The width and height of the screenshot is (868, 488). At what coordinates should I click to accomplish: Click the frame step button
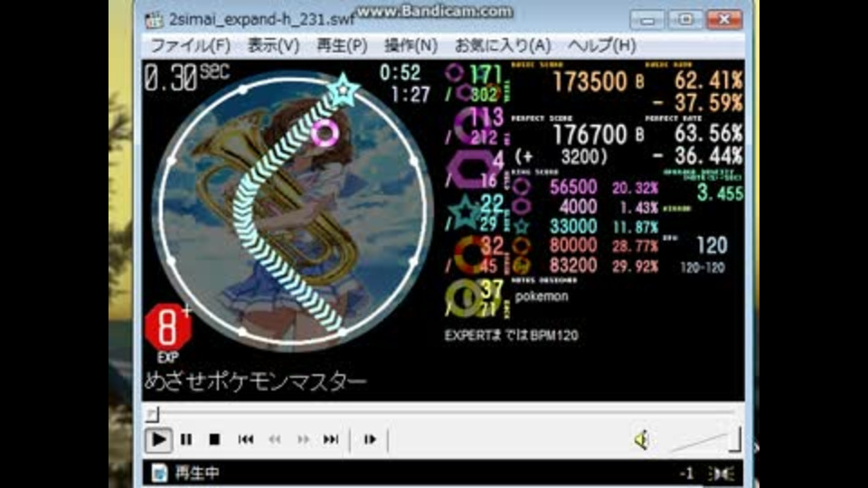[x=370, y=440]
